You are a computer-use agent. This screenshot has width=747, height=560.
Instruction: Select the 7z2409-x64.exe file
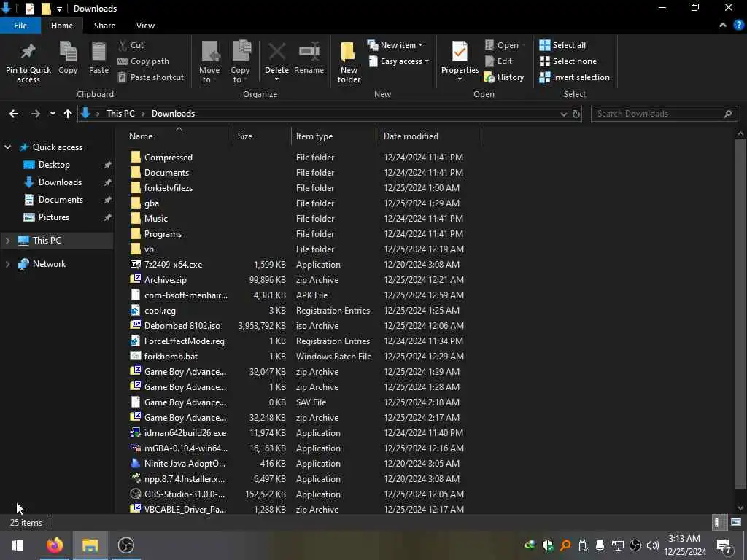coord(173,264)
